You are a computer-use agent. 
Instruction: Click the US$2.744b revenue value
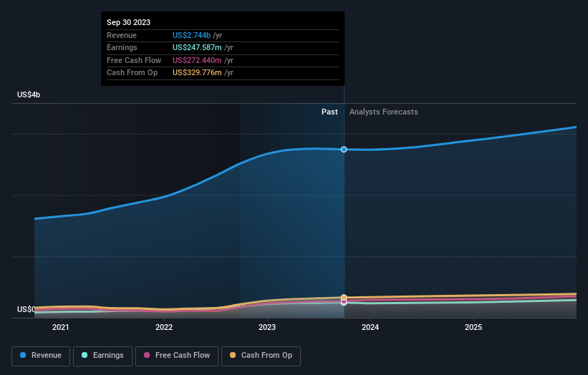coord(191,35)
